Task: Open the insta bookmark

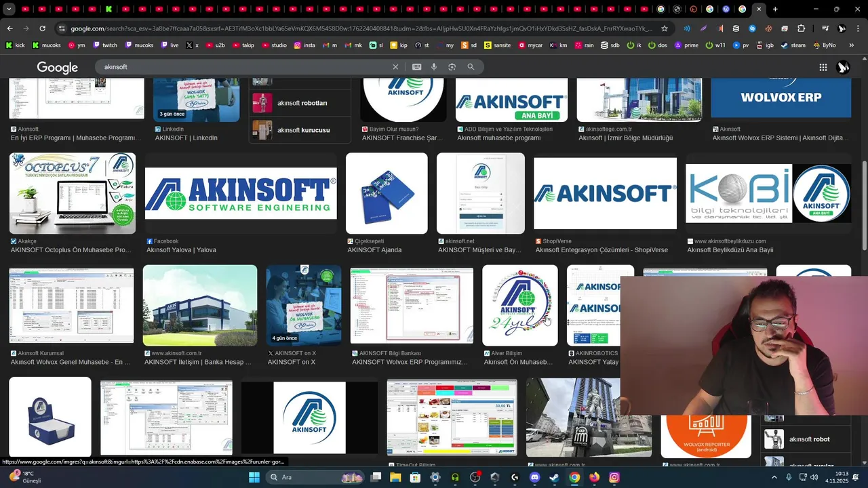Action: [x=304, y=45]
